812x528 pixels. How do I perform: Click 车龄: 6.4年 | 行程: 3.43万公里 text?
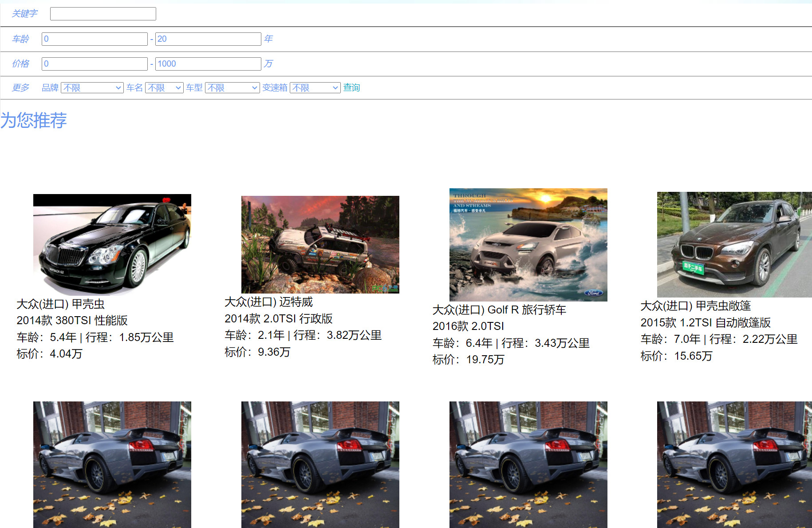tap(511, 343)
